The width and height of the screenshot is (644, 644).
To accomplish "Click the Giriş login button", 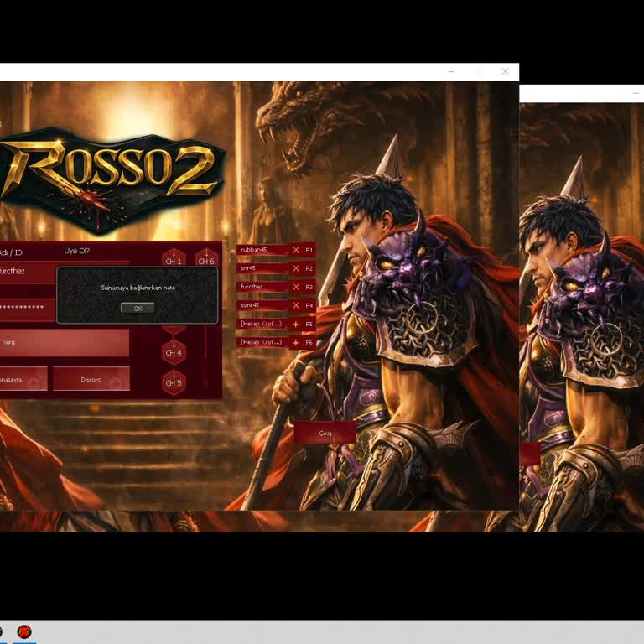I will (65, 342).
